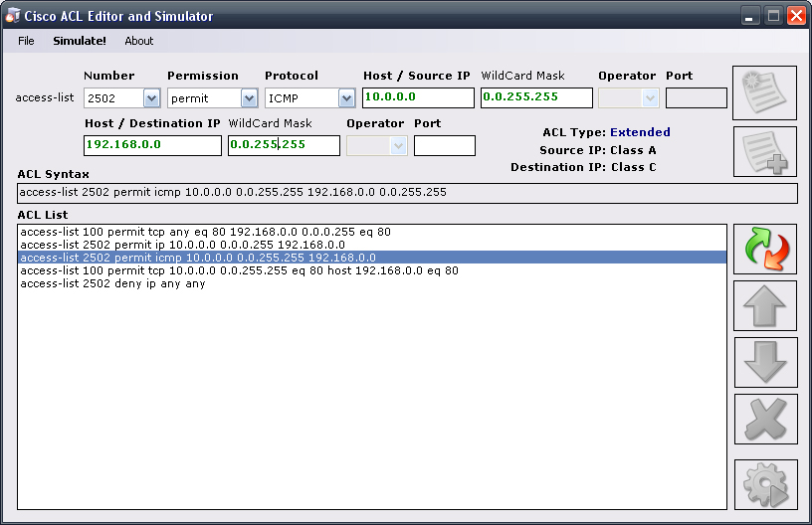Click the Destination IP field 192.168.0.0
812x525 pixels.
[152, 145]
